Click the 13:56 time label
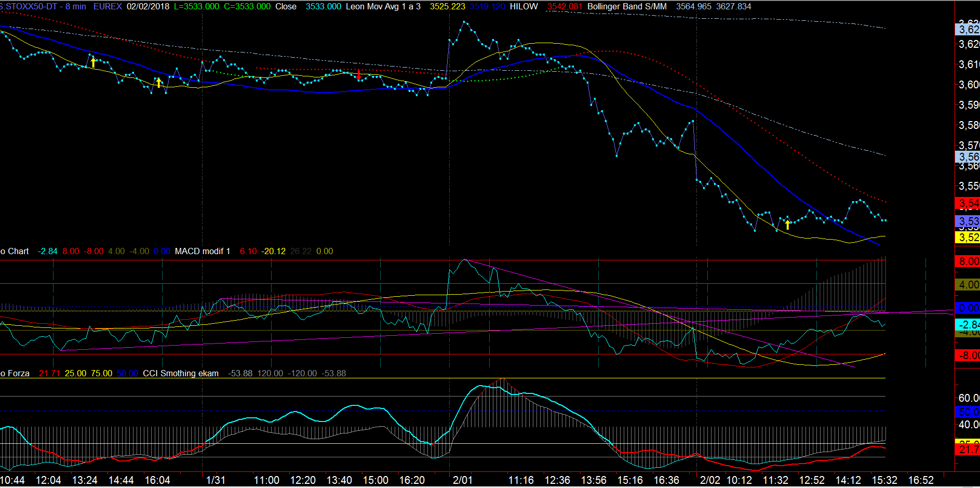Image resolution: width=980 pixels, height=488 pixels. 594,480
